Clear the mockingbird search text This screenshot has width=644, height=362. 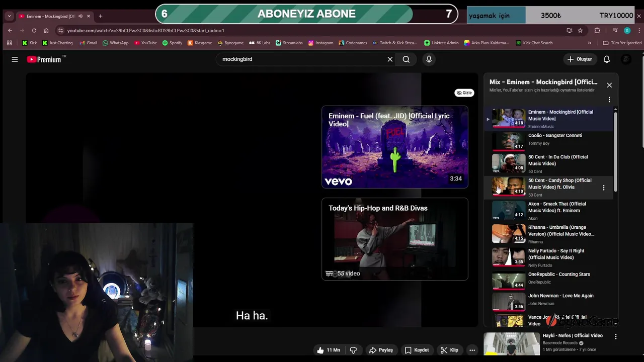click(390, 59)
